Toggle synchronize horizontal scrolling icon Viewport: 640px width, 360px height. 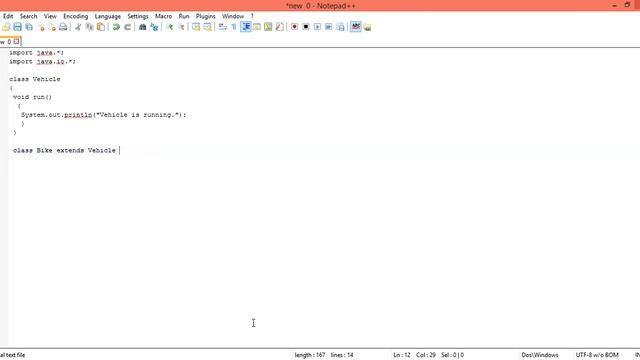(x=207, y=27)
